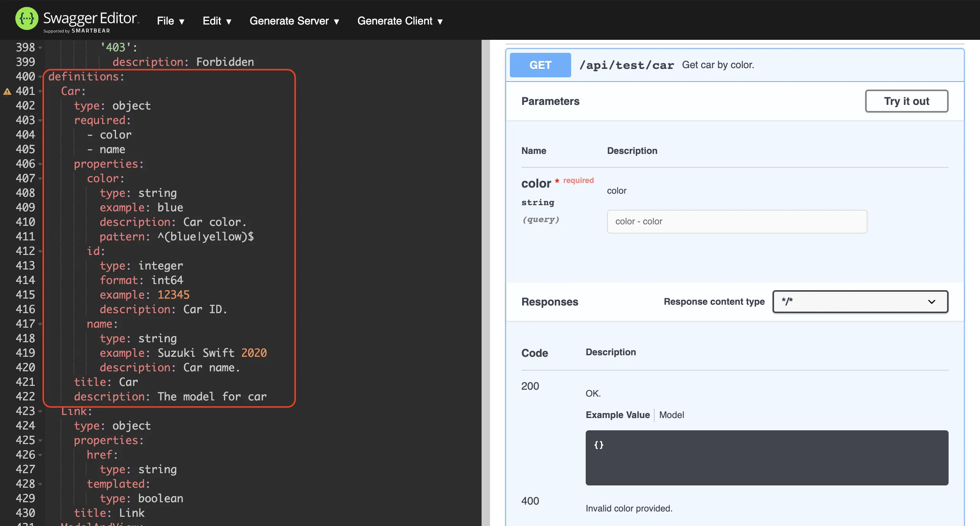
Task: Click the Swagger Editor logo icon
Action: (x=26, y=19)
